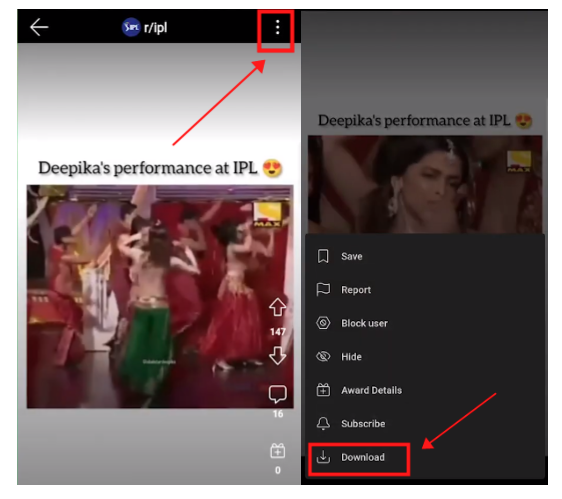Screen dimensions: 562x499
Task: Open the r/ipl subreddit avatar icon
Action: pos(131,27)
